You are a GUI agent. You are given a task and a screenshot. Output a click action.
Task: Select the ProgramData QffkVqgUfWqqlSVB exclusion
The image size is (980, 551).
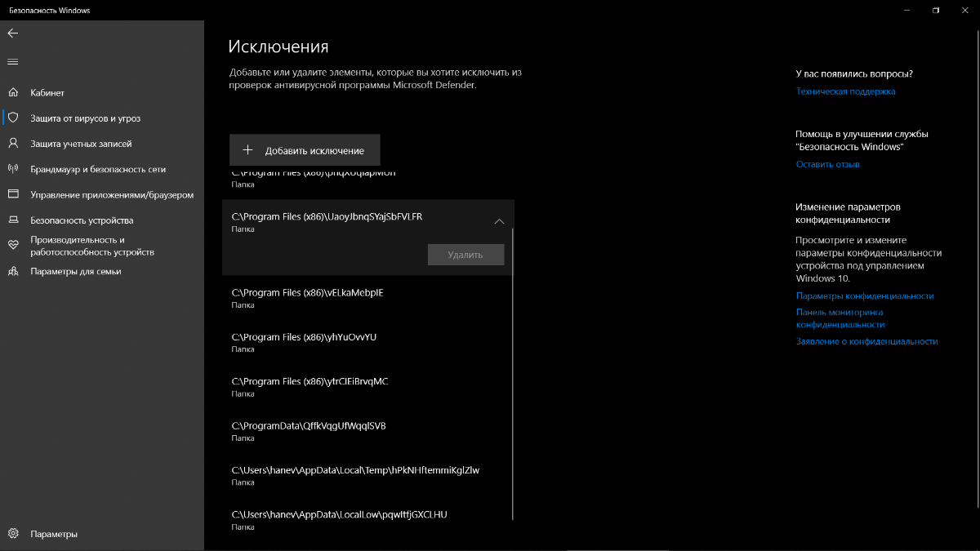coord(368,430)
